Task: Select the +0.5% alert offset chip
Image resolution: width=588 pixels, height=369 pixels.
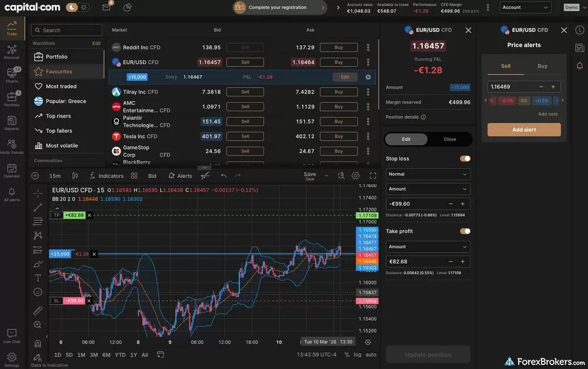Action: [x=542, y=100]
